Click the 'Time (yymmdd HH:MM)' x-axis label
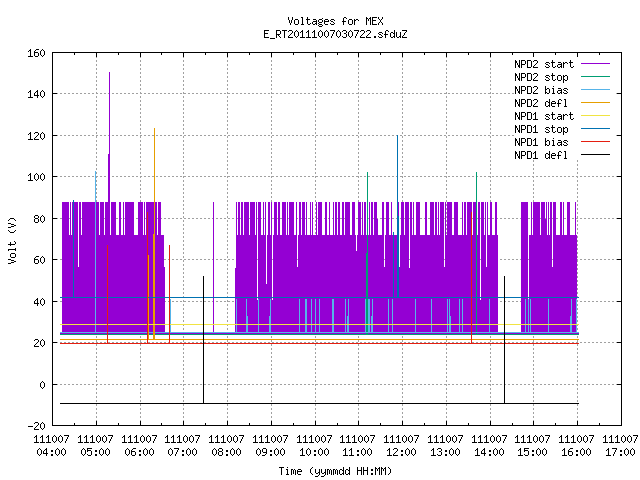 pos(335,471)
